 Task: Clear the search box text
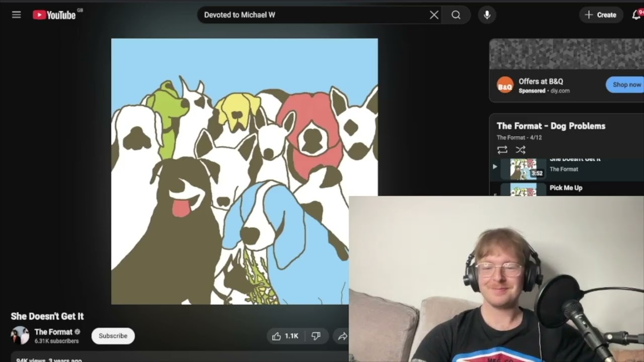(x=434, y=15)
